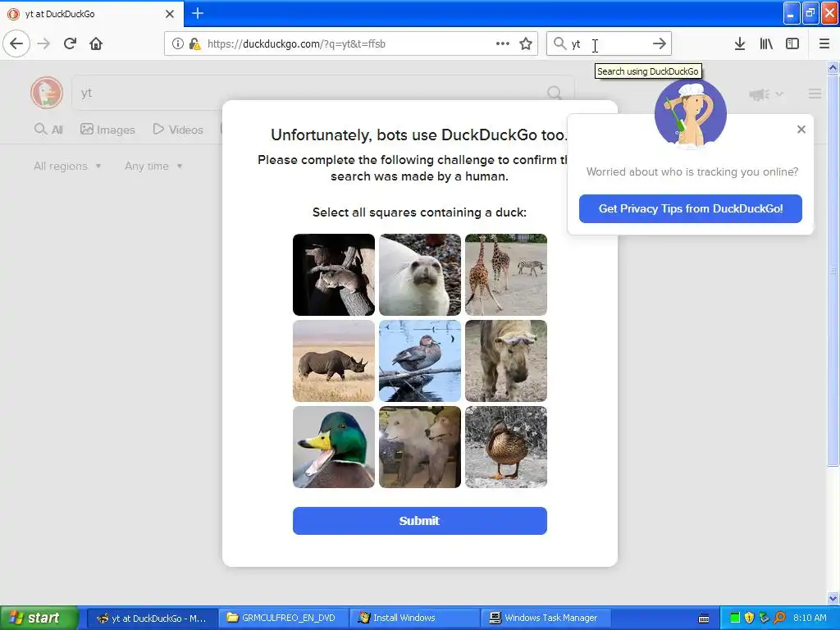Click the search magnifier in search box
The height and width of the screenshot is (630, 840).
point(559,44)
